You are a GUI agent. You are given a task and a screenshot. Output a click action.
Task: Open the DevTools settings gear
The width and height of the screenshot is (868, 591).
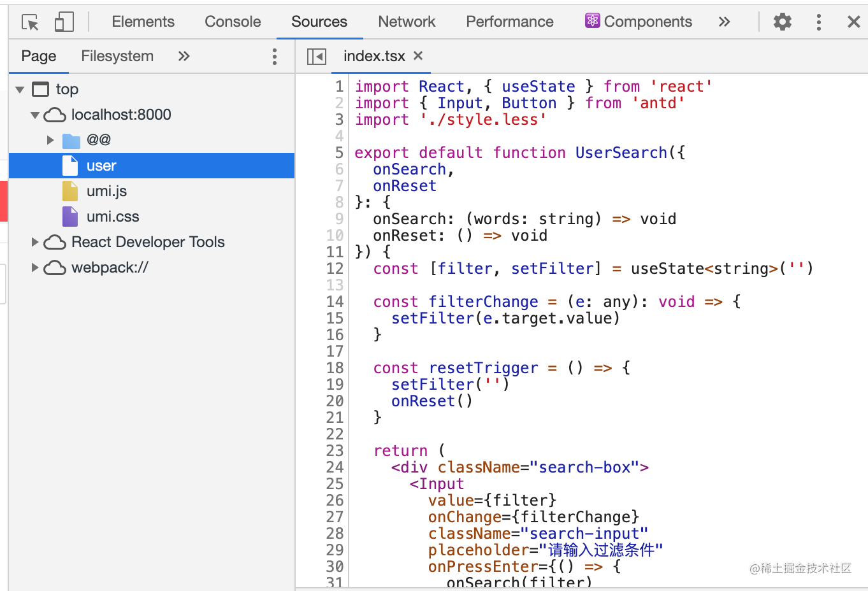pos(783,22)
